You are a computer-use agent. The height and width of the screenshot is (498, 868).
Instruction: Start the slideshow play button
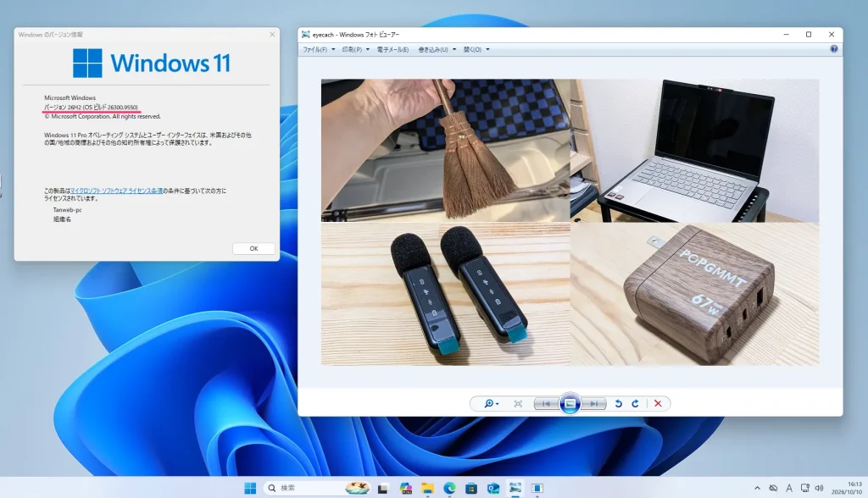click(x=570, y=404)
